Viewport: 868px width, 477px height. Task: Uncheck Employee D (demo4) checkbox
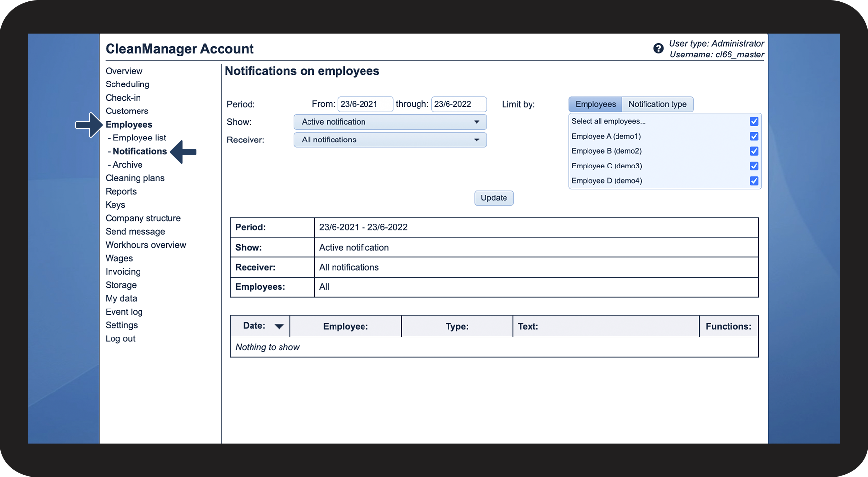754,181
